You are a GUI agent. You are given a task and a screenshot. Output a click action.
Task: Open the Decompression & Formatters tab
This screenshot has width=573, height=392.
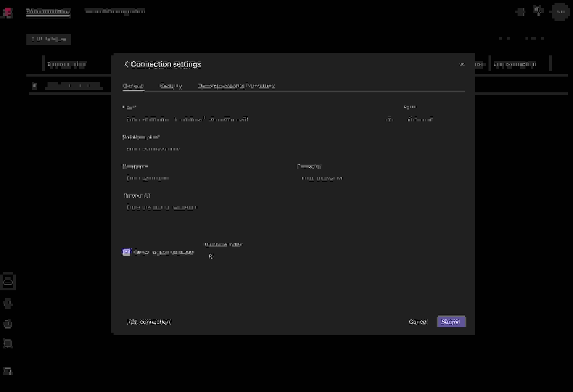236,86
